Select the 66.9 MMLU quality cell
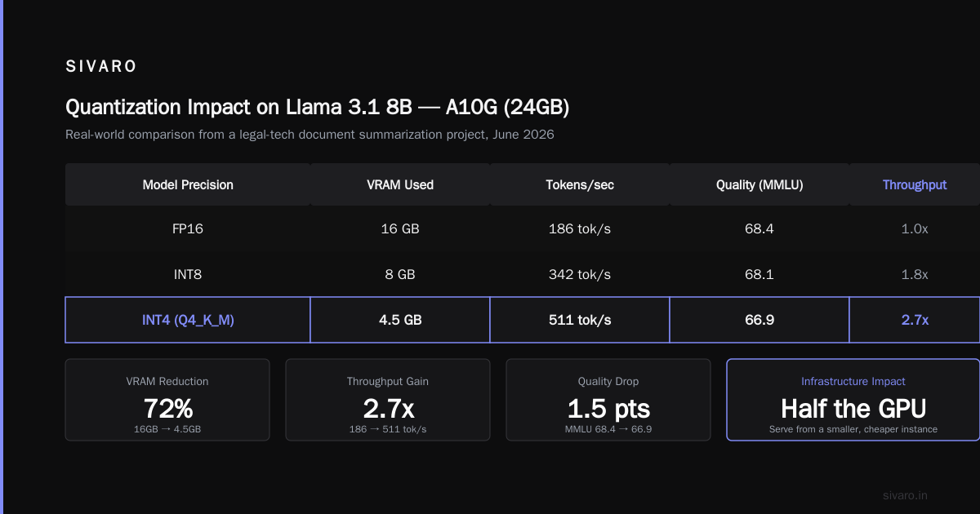The image size is (980, 514). [x=759, y=320]
